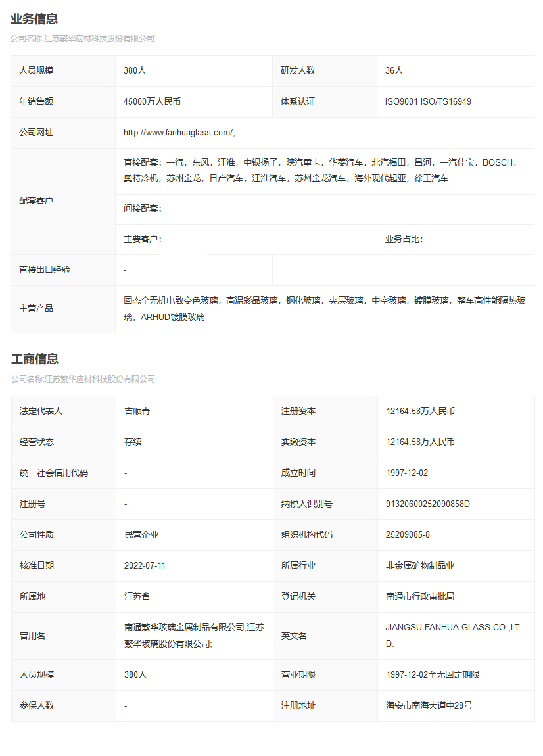Screen dimensions: 543x756
Task: Click the 实缴资本 label
Action: pos(298,442)
